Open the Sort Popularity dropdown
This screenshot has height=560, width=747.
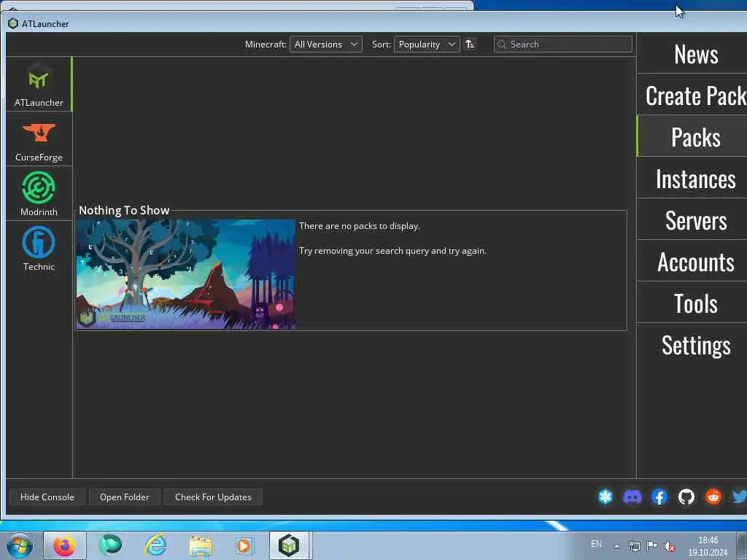click(x=426, y=44)
